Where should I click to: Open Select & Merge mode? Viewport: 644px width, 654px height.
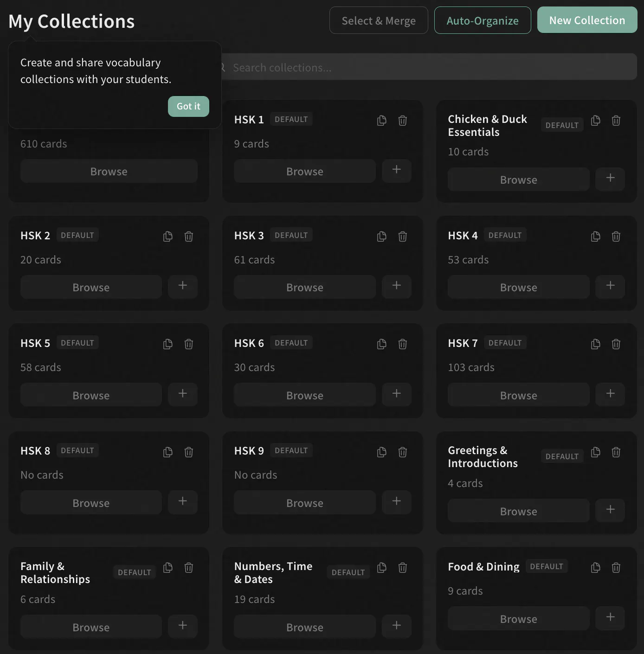[x=379, y=20]
